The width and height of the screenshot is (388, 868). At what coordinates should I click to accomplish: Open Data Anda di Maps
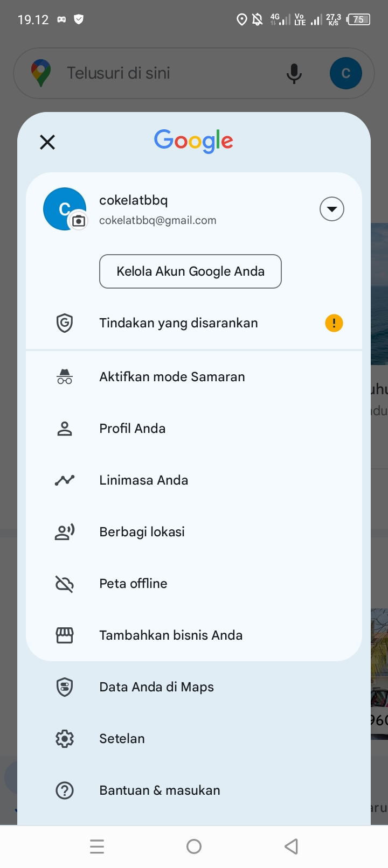[156, 687]
